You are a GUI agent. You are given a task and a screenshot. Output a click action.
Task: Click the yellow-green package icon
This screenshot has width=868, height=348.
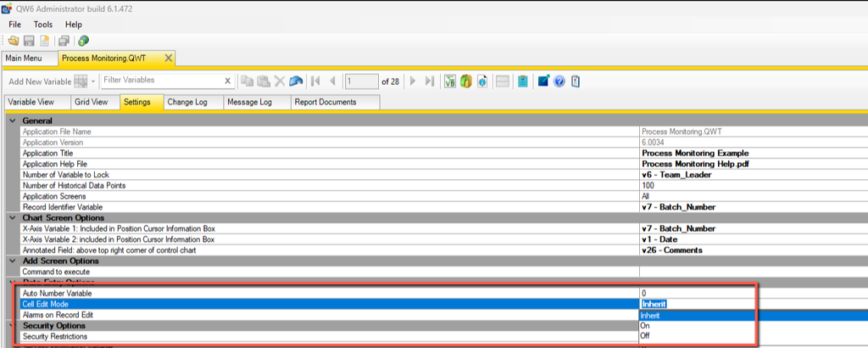465,81
